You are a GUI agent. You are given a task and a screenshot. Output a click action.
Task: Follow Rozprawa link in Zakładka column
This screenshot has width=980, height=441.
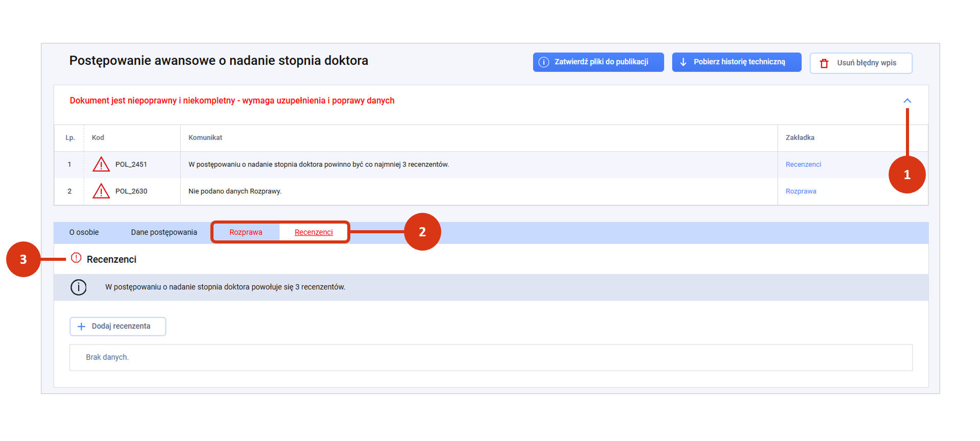pos(801,191)
